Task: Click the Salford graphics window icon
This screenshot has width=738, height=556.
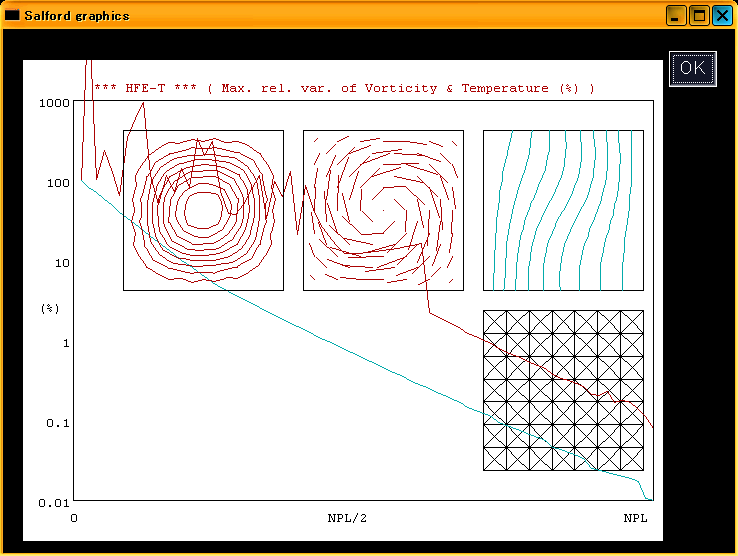Action: 12,15
